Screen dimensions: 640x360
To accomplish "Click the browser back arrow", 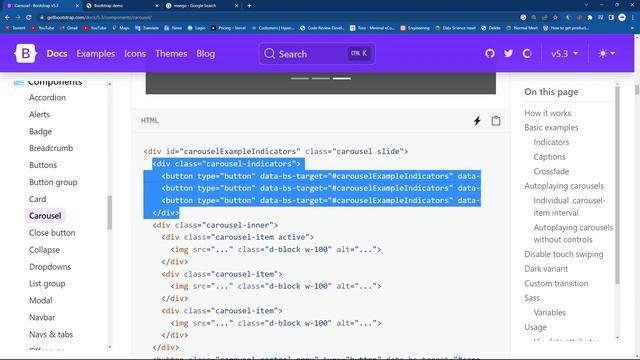I will pos(7,18).
